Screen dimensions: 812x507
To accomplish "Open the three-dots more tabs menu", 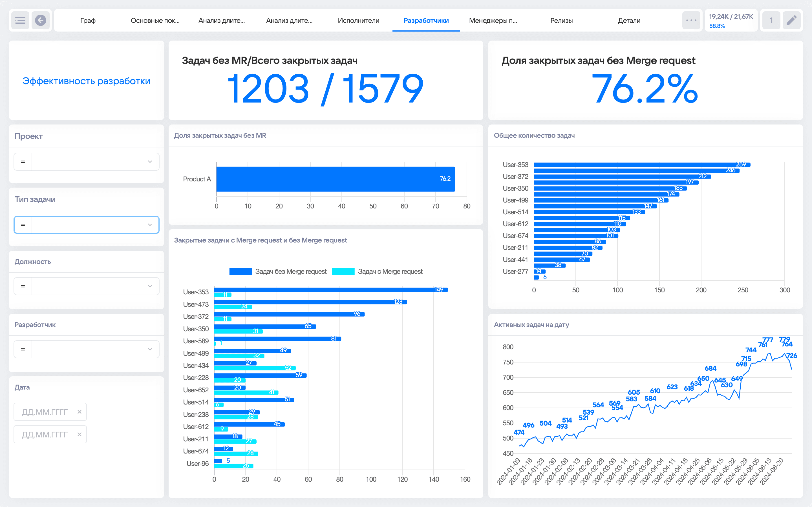I will (691, 21).
